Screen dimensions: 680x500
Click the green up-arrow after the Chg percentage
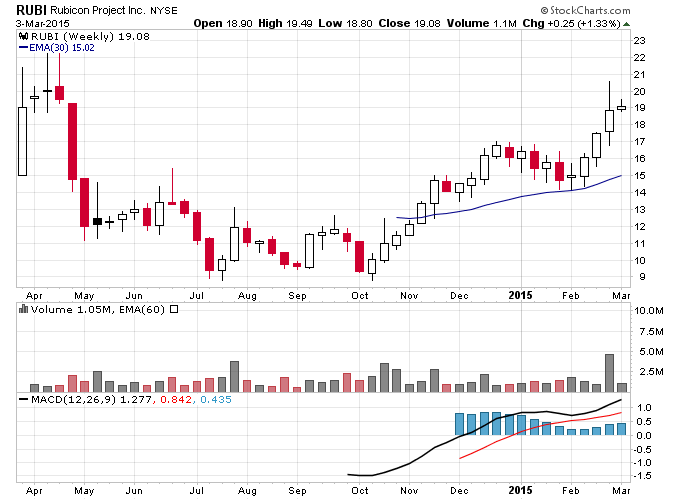(626, 24)
